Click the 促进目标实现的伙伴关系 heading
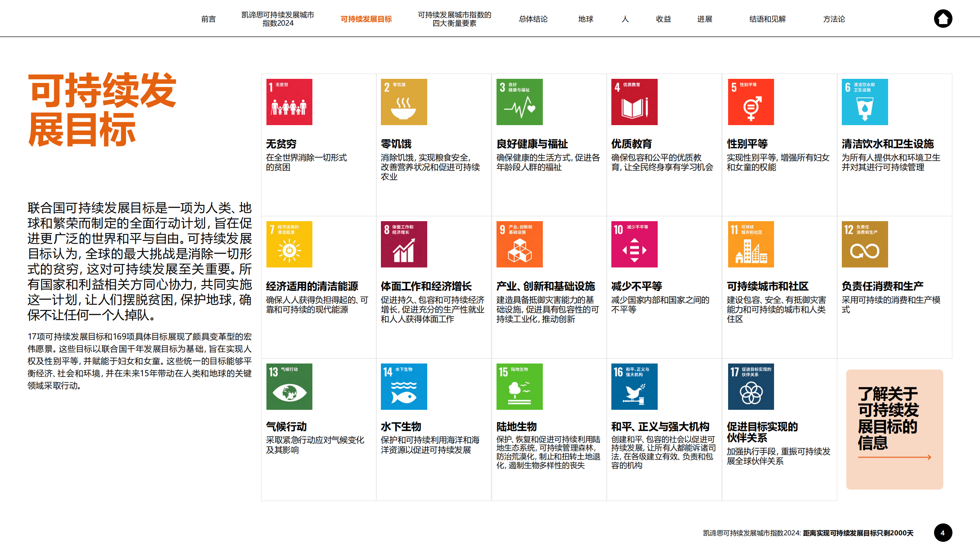This screenshot has height=551, width=980. click(x=763, y=432)
